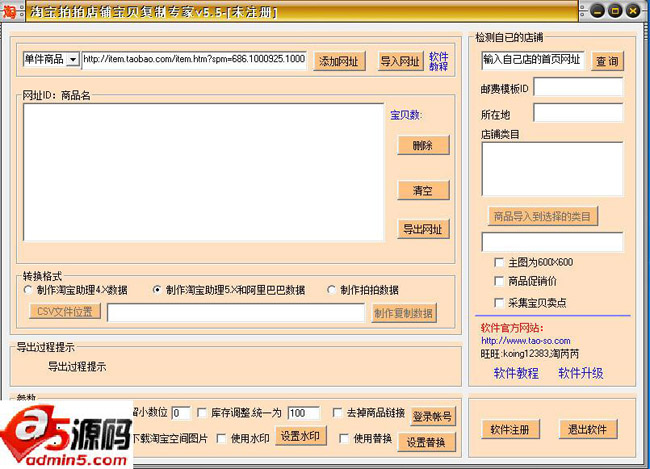This screenshot has height=469, width=650.
Task: Maximize the window with the round button
Action: [615, 11]
